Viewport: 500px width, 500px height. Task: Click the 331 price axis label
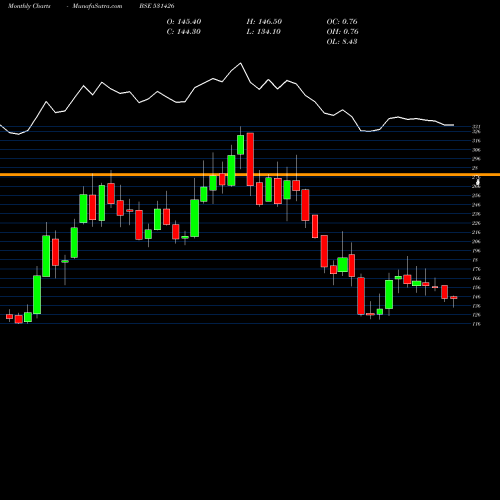click(476, 127)
